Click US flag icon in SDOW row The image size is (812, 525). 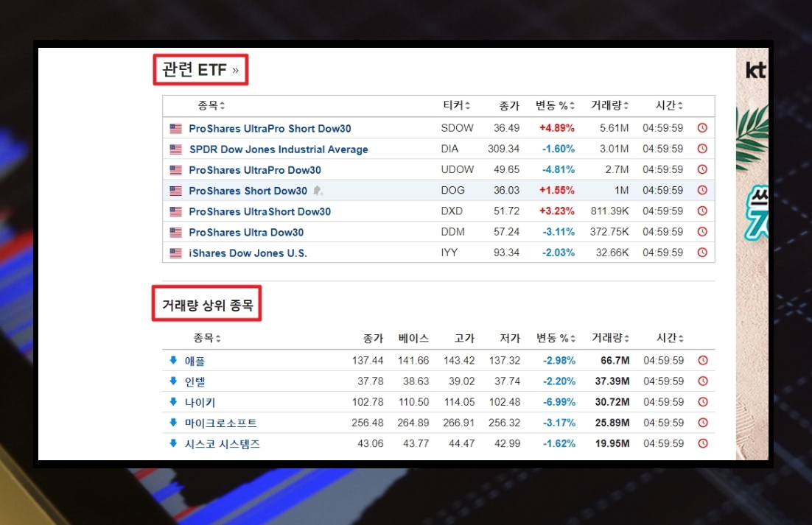tap(176, 128)
